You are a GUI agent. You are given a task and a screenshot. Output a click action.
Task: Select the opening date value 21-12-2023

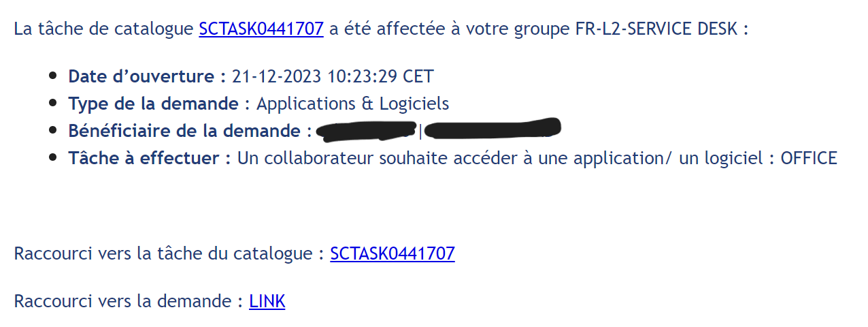tap(276, 76)
